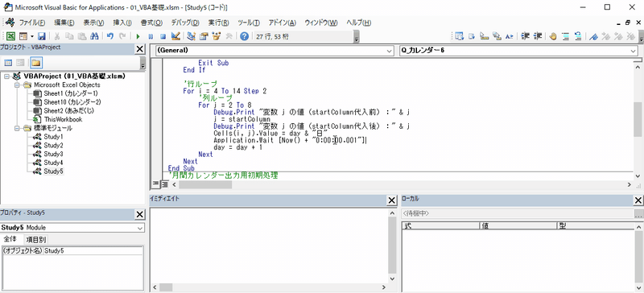Click the Parameter Info icon
This screenshot has height=293, width=644.
click(497, 36)
